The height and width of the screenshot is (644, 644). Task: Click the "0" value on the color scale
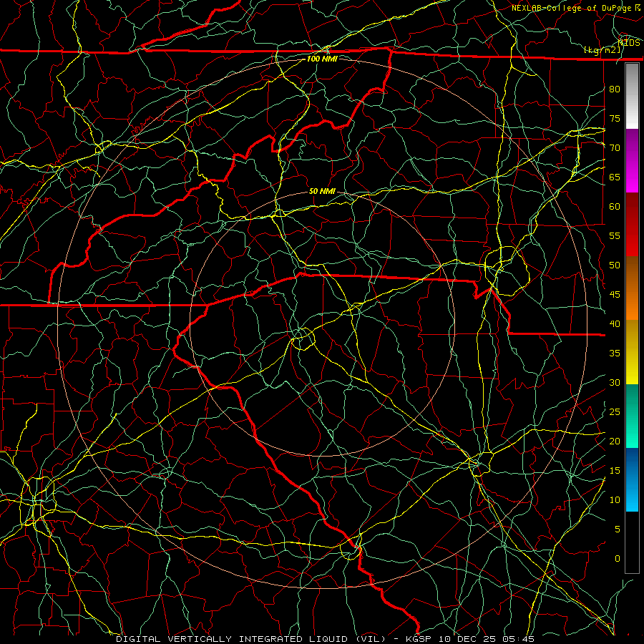click(618, 559)
